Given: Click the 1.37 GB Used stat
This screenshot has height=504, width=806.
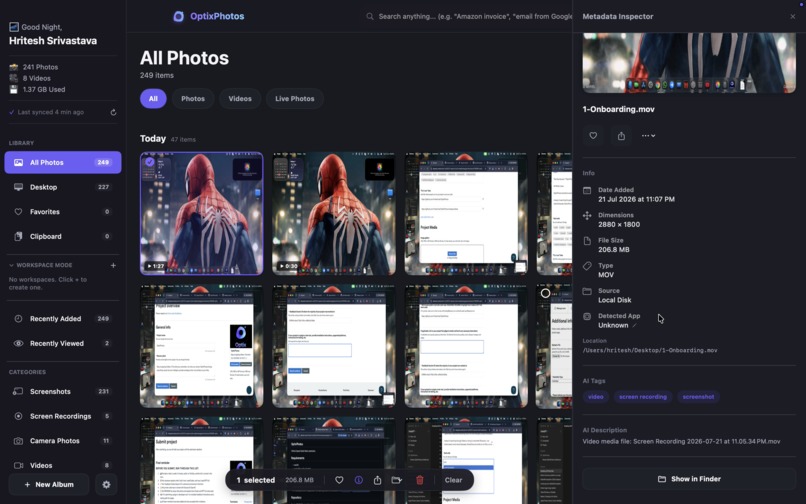Looking at the screenshot, I should (44, 89).
